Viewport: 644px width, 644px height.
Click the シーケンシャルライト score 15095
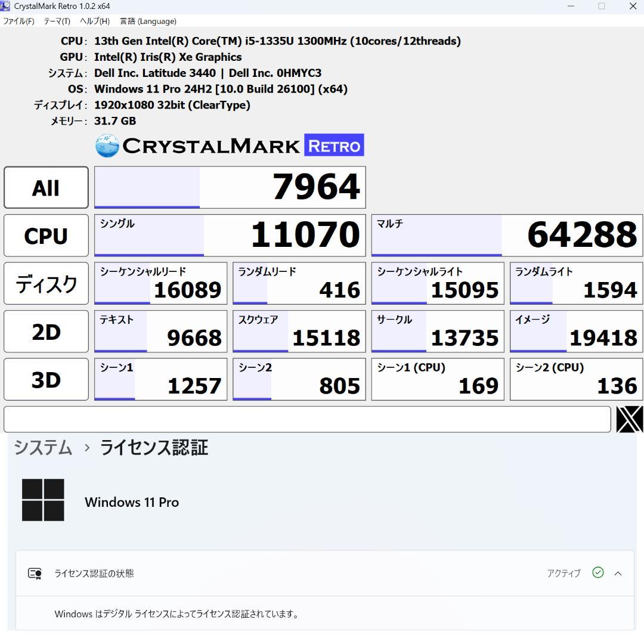(438, 283)
